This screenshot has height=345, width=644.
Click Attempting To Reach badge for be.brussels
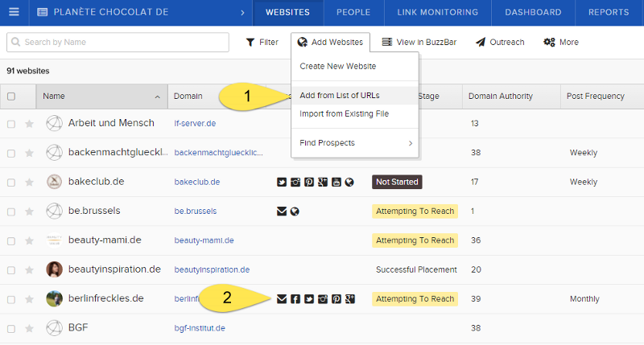[415, 212]
